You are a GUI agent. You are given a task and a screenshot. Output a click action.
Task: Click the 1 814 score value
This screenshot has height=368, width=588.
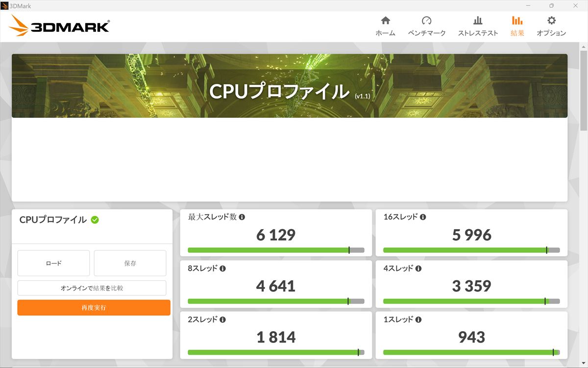[276, 337]
